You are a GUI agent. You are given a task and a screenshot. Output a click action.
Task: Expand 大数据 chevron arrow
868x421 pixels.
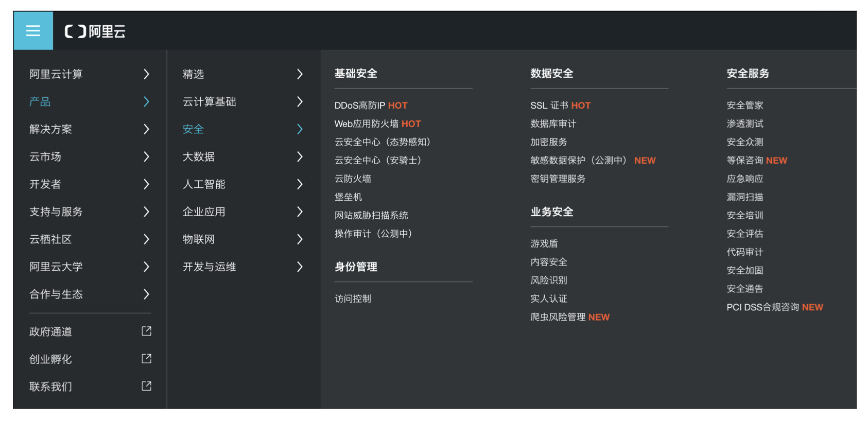point(300,156)
